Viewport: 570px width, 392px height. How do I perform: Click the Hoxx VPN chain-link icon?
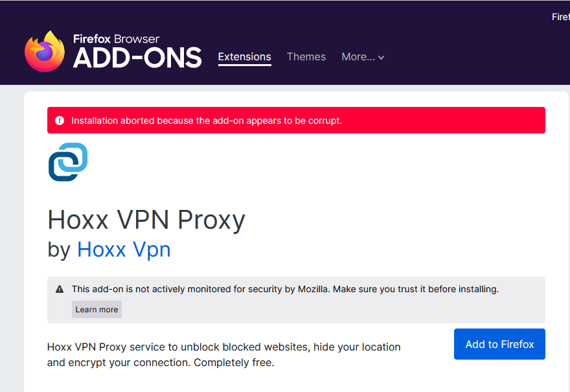point(68,162)
